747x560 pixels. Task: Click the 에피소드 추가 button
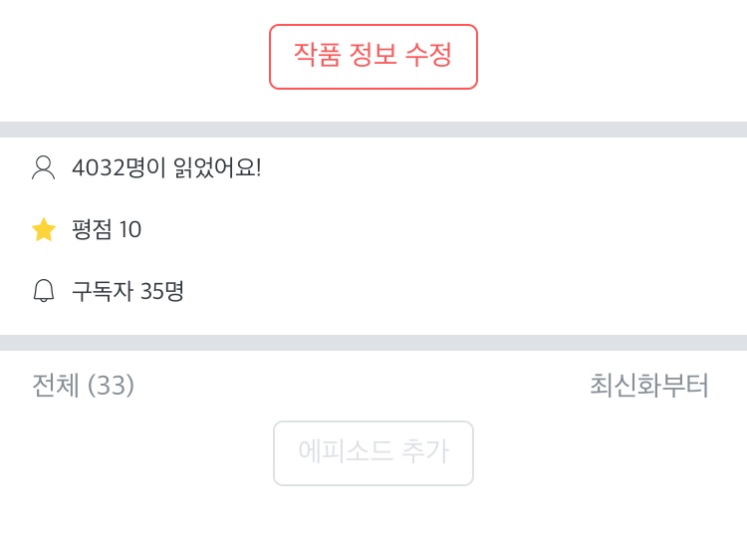click(373, 453)
